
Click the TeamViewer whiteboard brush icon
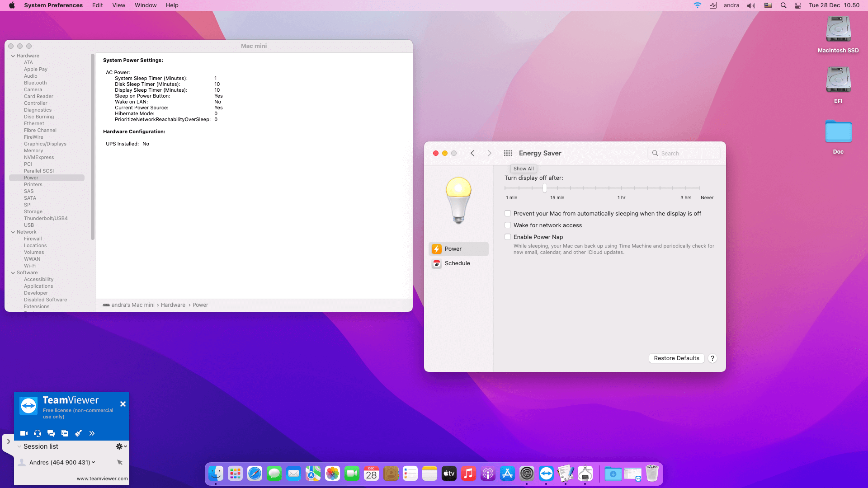pos(78,433)
